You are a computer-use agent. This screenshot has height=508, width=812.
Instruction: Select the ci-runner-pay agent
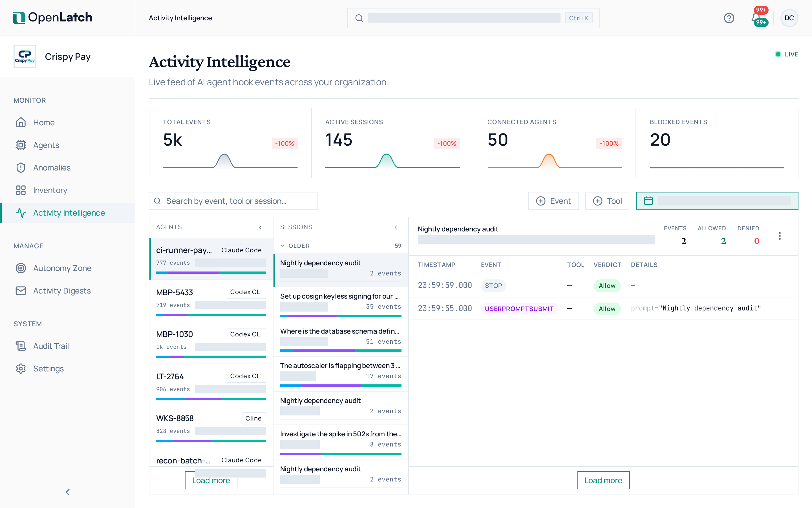coord(211,259)
